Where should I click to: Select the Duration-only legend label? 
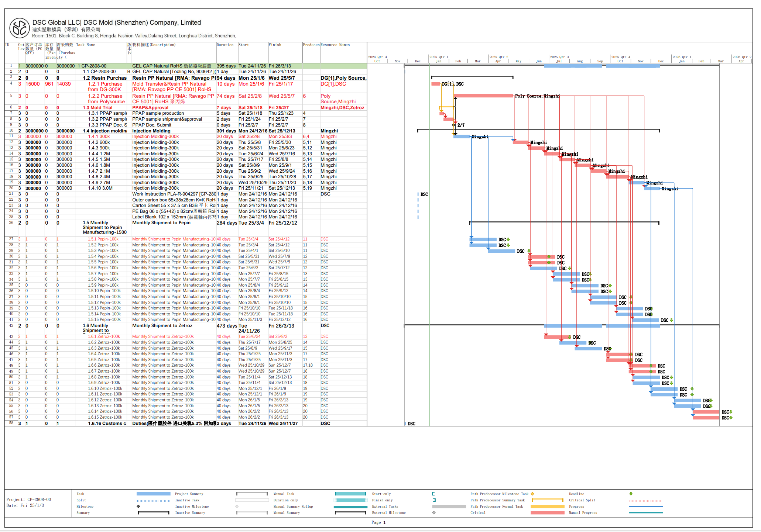286,500
